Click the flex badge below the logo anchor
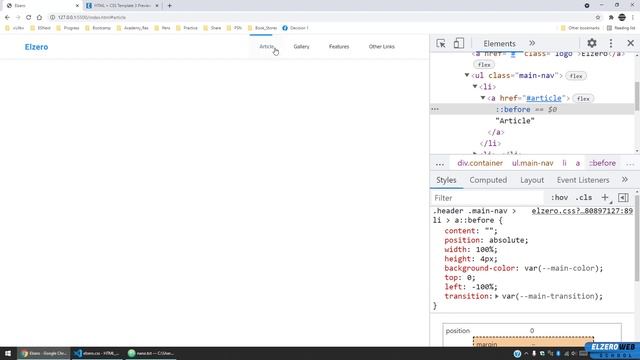The width and height of the screenshot is (640, 360). pyautogui.click(x=484, y=64)
